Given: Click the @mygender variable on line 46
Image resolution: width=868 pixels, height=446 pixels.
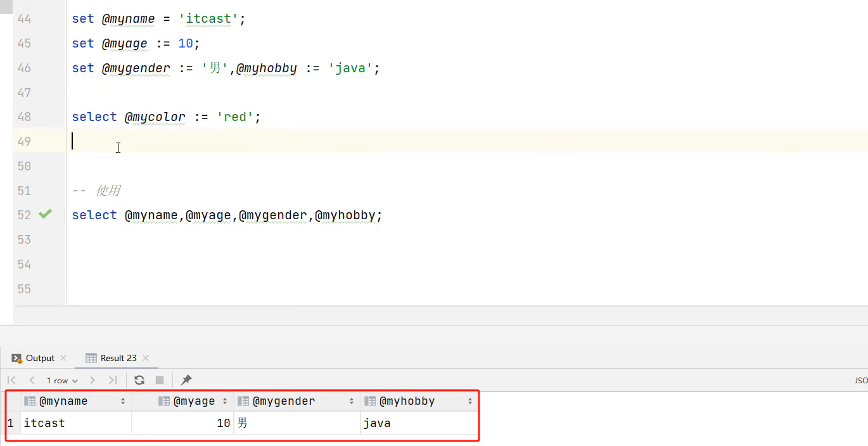Looking at the screenshot, I should click(136, 68).
